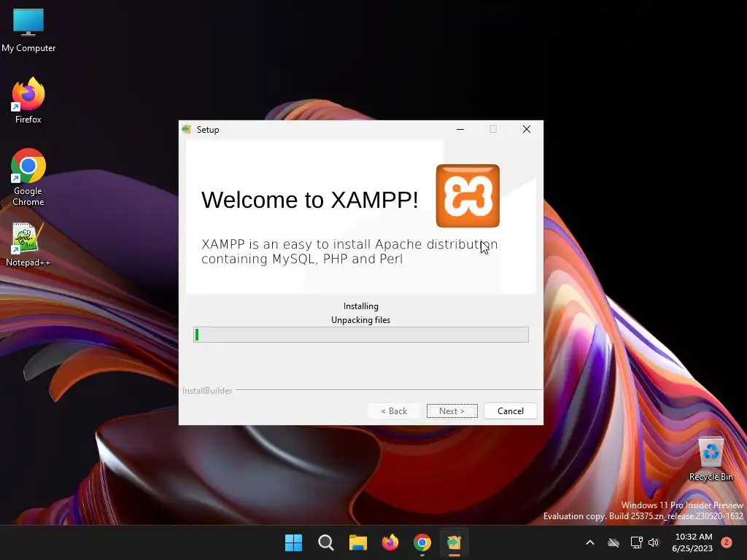Screen dimensions: 747x560
Task: Click the 'Unpacking files' status text
Action: pos(360,320)
